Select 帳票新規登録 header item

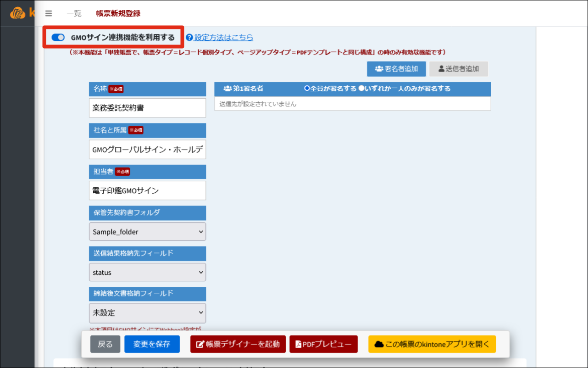tap(118, 13)
